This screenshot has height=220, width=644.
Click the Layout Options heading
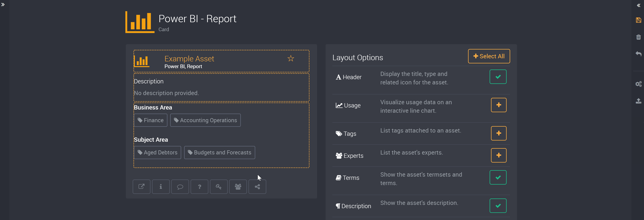[x=358, y=58]
